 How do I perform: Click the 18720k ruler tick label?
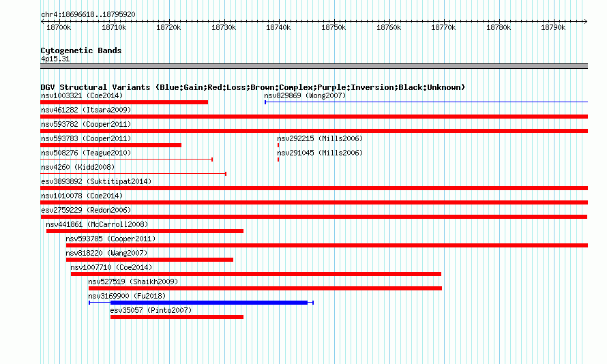pos(168,27)
